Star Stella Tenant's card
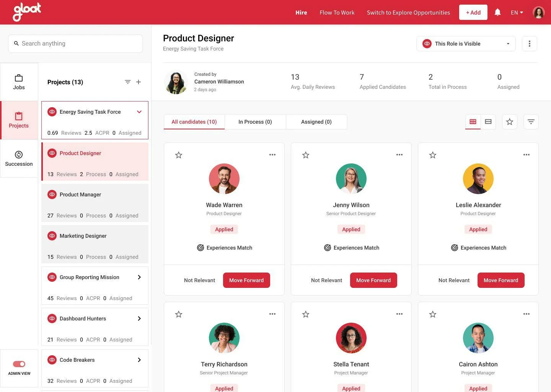The image size is (551, 392). (306, 314)
